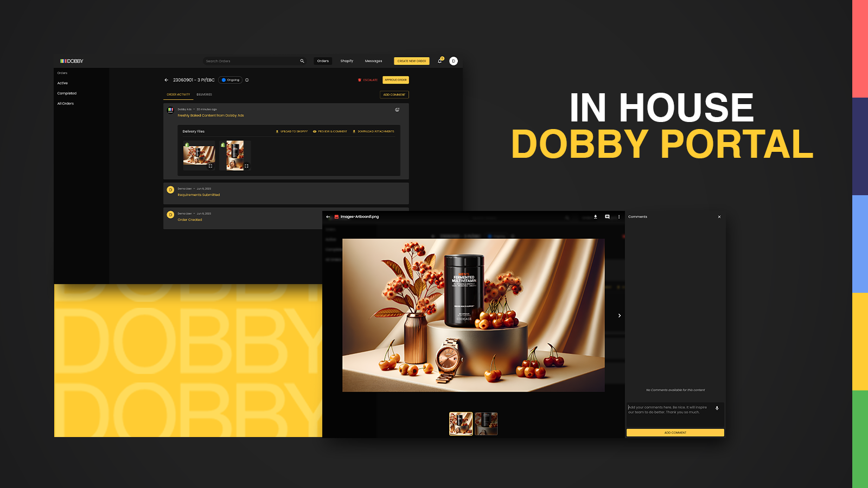Open notifications via the bell icon

pyautogui.click(x=439, y=61)
